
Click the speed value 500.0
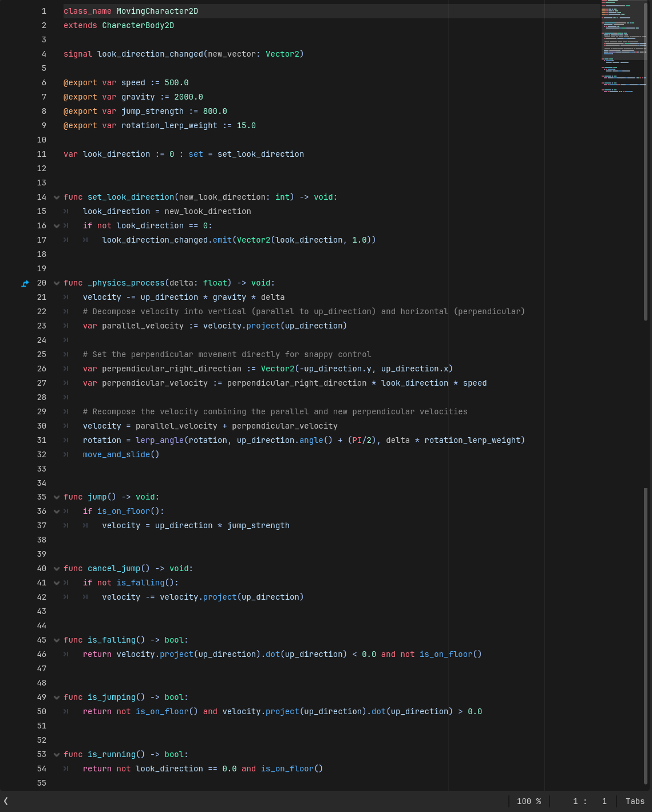(x=176, y=82)
